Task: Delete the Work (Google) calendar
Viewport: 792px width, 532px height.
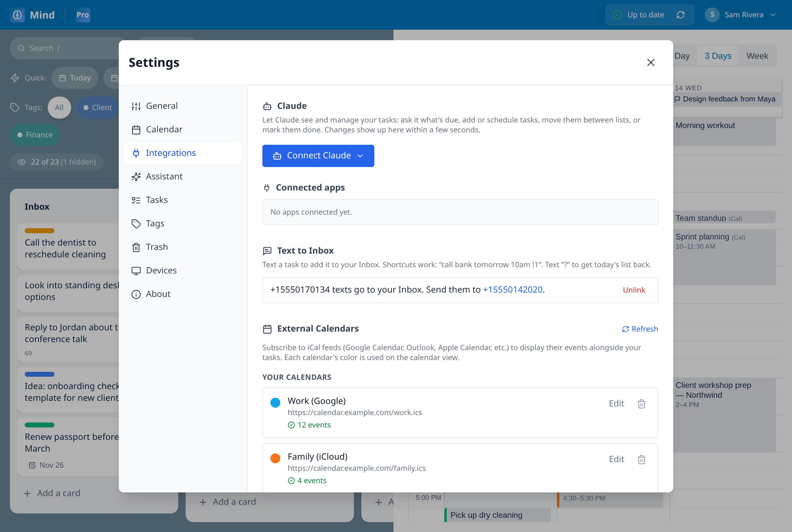Action: (x=641, y=404)
